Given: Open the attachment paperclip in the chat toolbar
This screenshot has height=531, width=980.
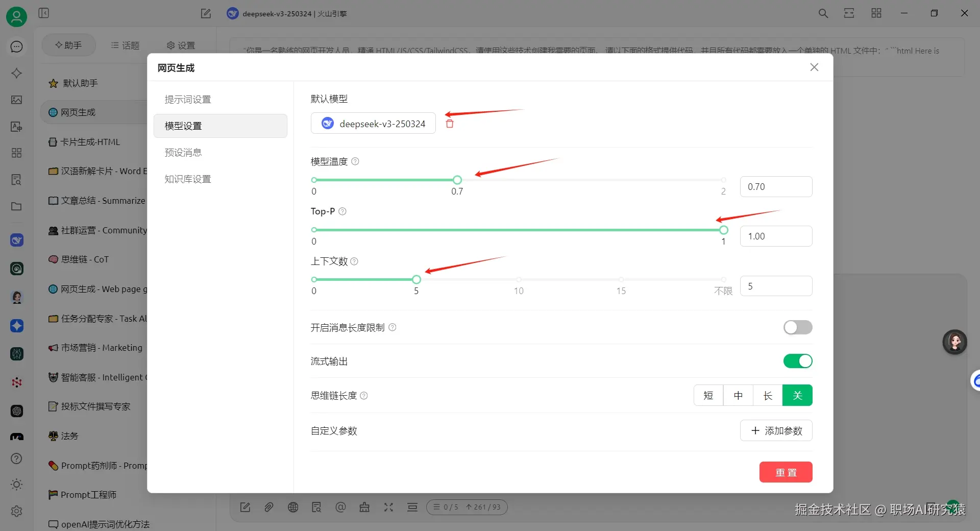Looking at the screenshot, I should 269,507.
